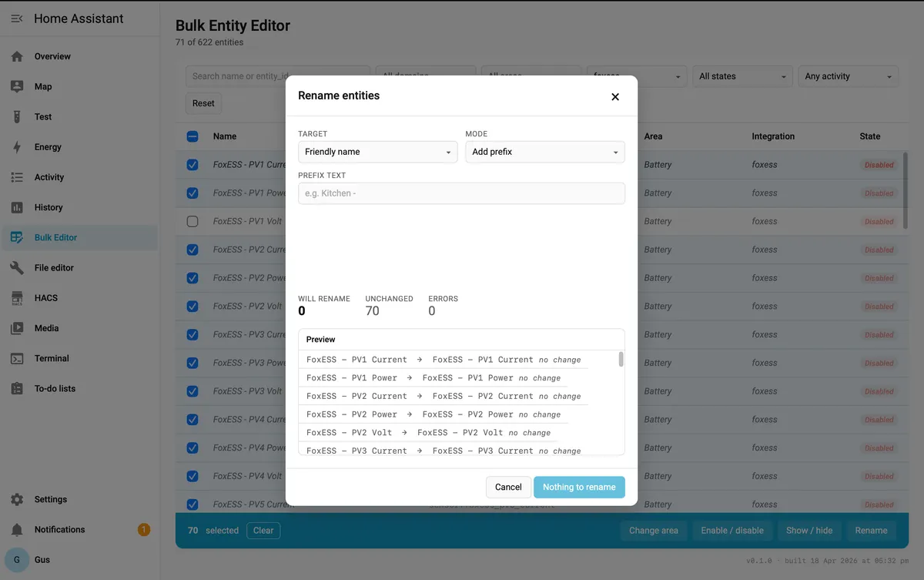Open the foxess integration filter dropdown
Viewport: 924px width, 580px height.
pyautogui.click(x=637, y=76)
